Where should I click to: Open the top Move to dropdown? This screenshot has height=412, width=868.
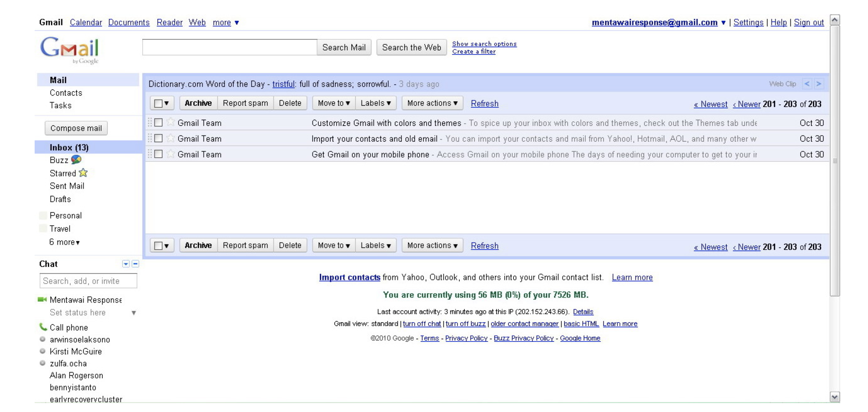pyautogui.click(x=333, y=103)
